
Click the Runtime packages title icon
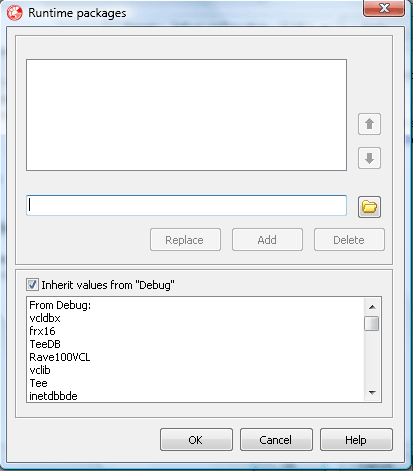(15, 13)
